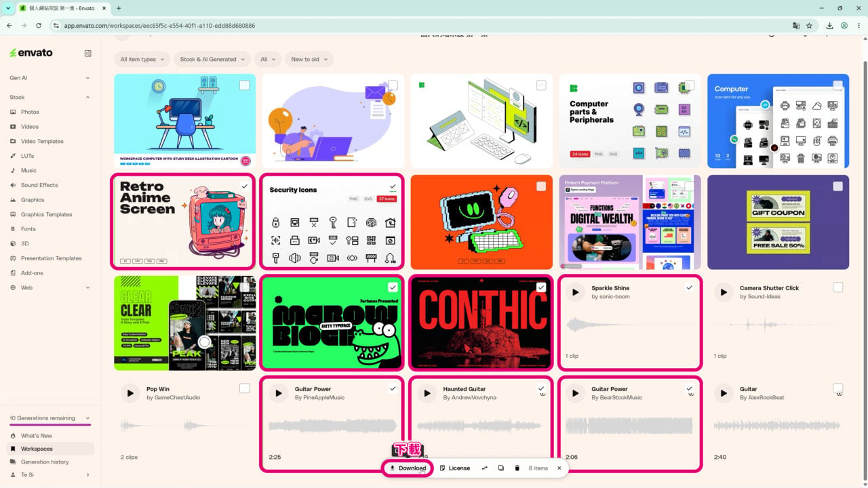
Task: Open Add-ons category in sidebar
Action: (x=32, y=273)
